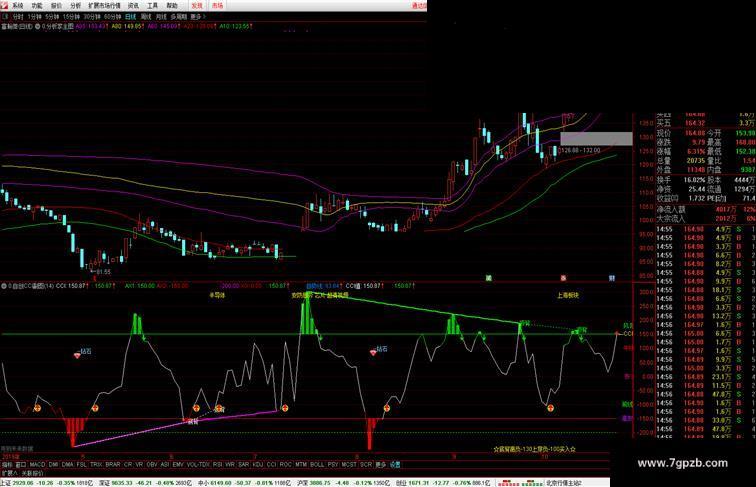The width and height of the screenshot is (756, 487).
Task: Switch indicator to VOL-TDX
Action: [x=198, y=465]
